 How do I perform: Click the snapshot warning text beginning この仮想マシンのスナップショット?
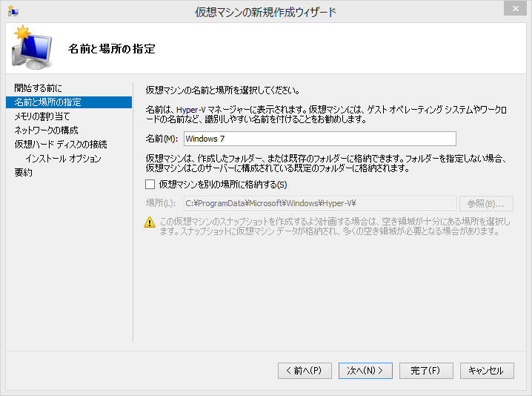[335, 226]
